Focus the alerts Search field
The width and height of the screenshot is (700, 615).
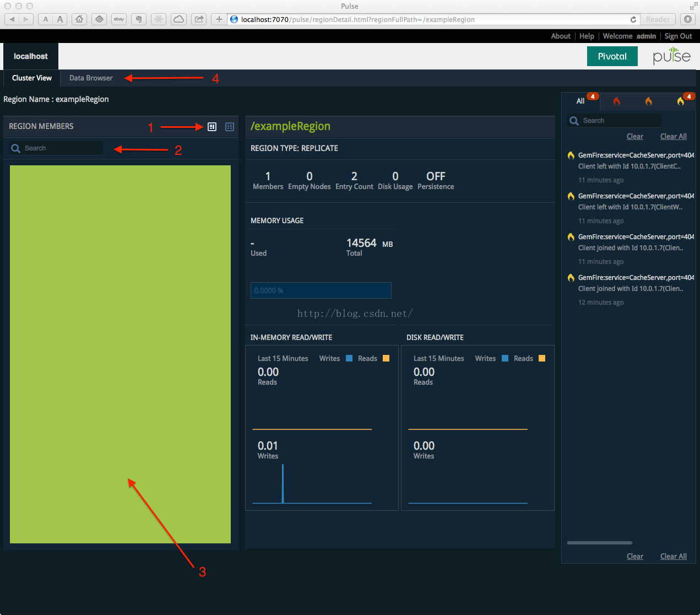[615, 121]
